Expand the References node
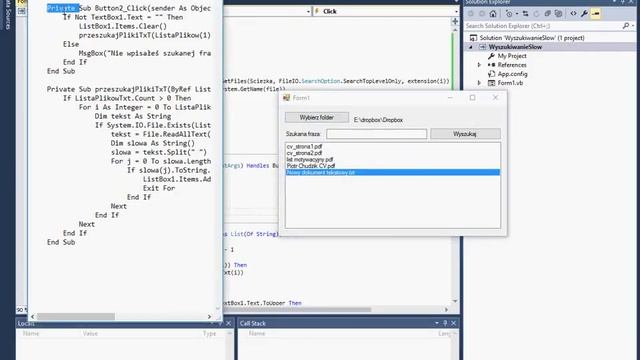 point(479,65)
